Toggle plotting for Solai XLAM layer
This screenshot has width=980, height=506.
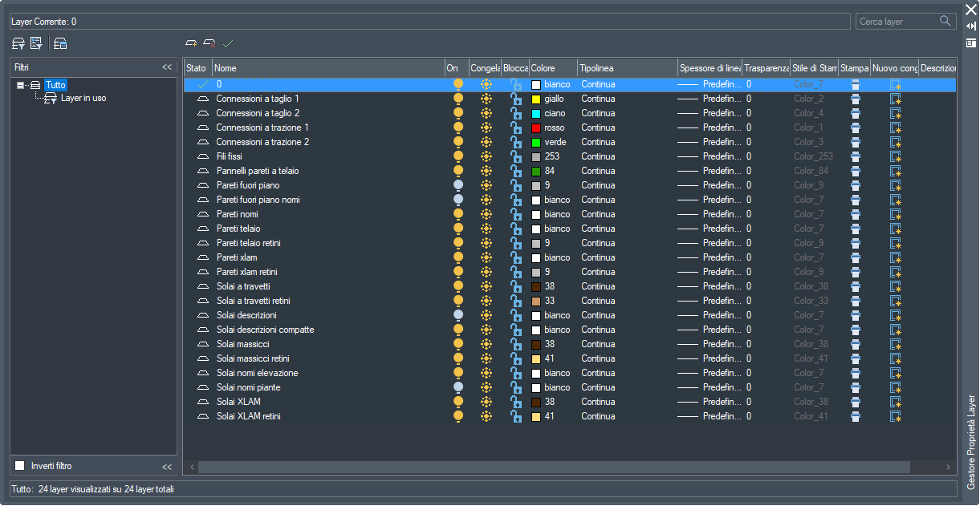pos(855,402)
